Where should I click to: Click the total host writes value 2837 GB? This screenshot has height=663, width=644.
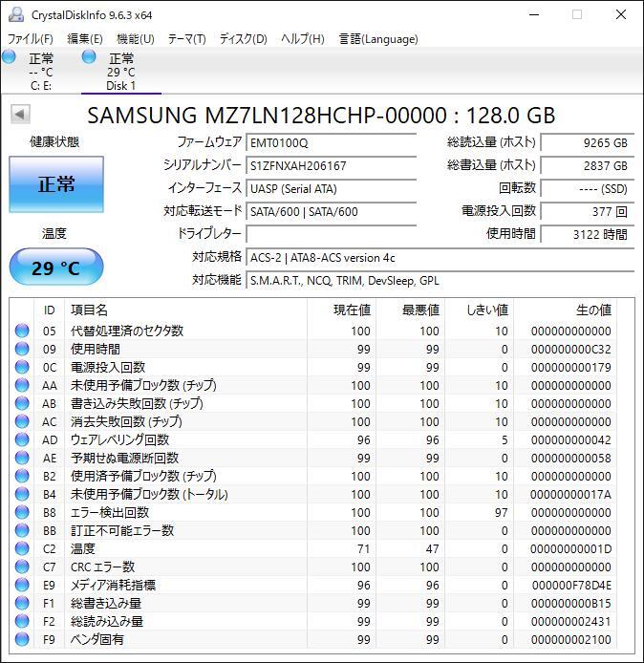click(588, 165)
